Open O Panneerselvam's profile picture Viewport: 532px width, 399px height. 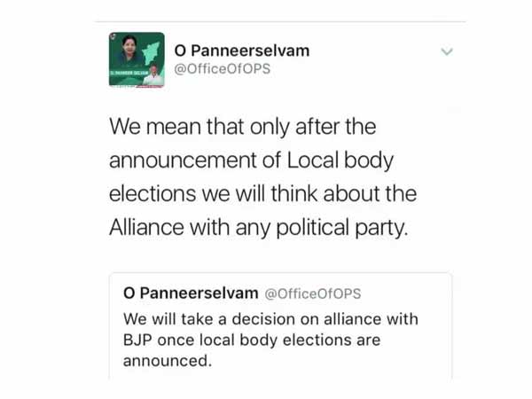137,59
